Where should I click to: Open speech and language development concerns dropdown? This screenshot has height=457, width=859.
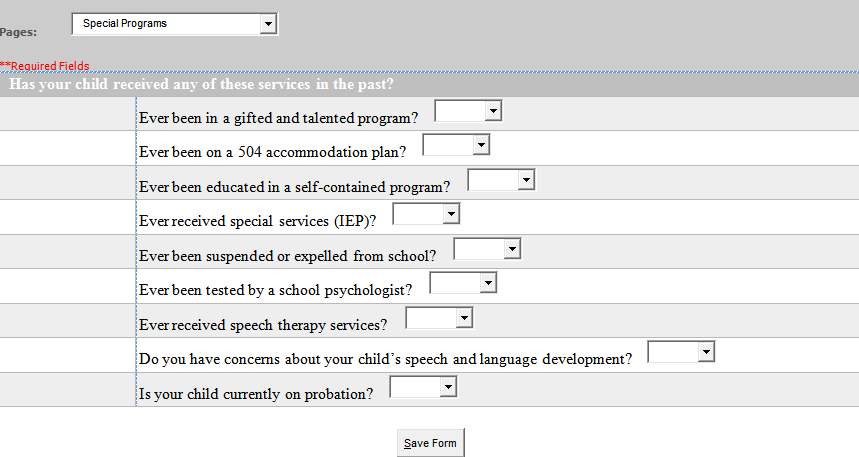682,352
